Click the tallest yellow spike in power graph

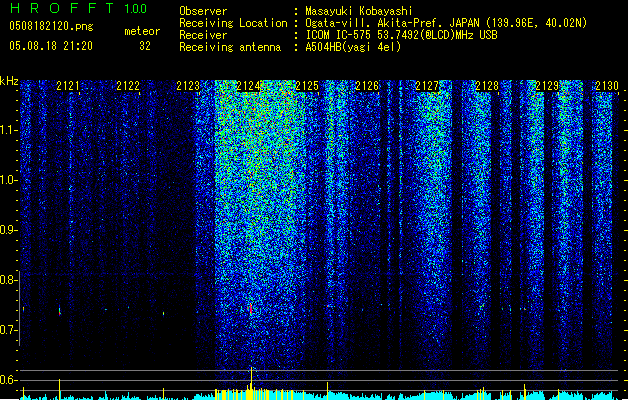(x=252, y=383)
